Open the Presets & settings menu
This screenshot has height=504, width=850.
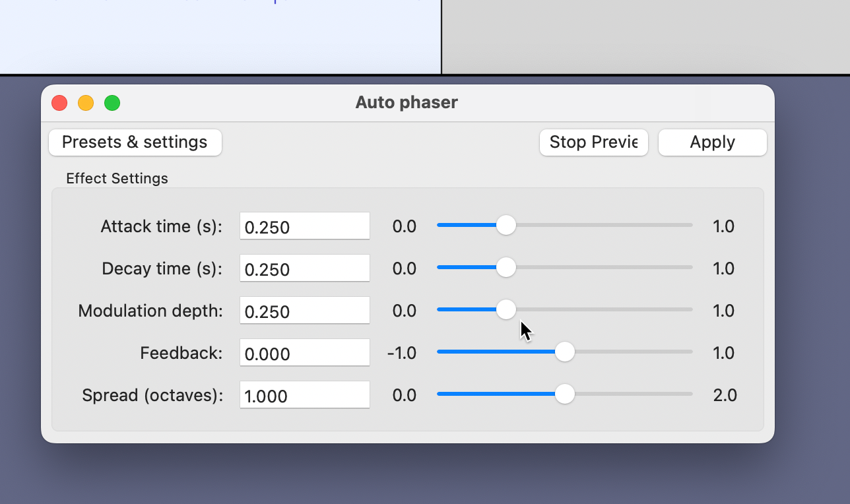[x=135, y=142]
